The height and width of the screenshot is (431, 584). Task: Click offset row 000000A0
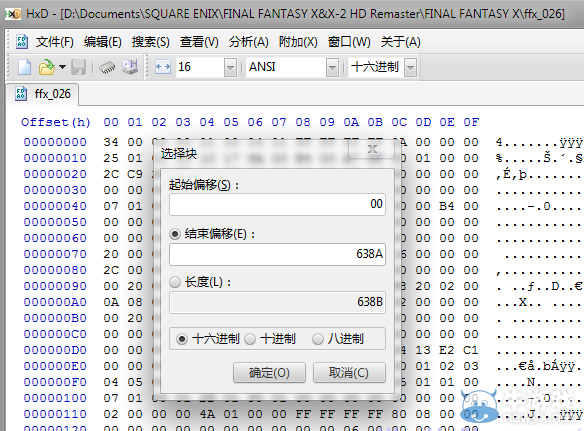pyautogui.click(x=55, y=302)
